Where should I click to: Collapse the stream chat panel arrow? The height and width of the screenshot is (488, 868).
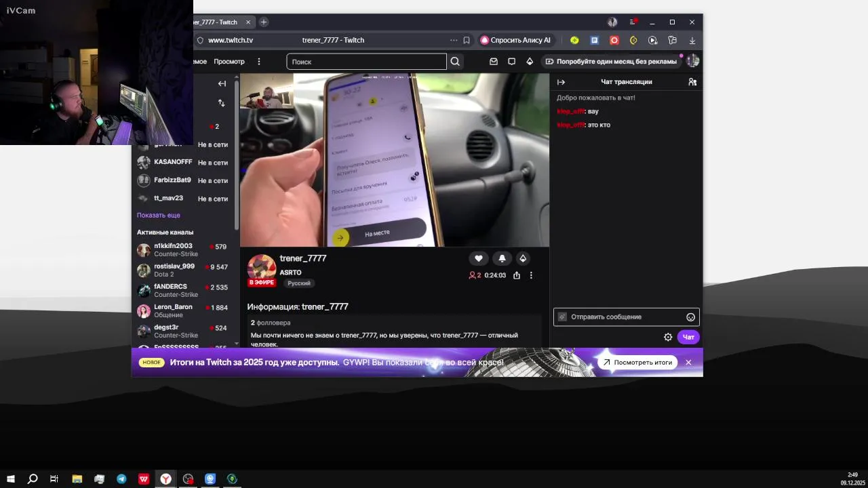pyautogui.click(x=561, y=82)
